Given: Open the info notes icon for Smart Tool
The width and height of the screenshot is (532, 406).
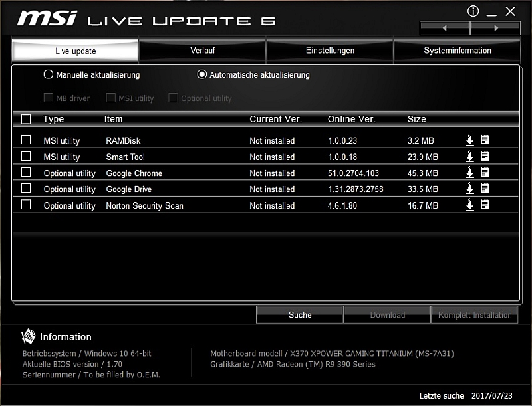Looking at the screenshot, I should point(485,156).
